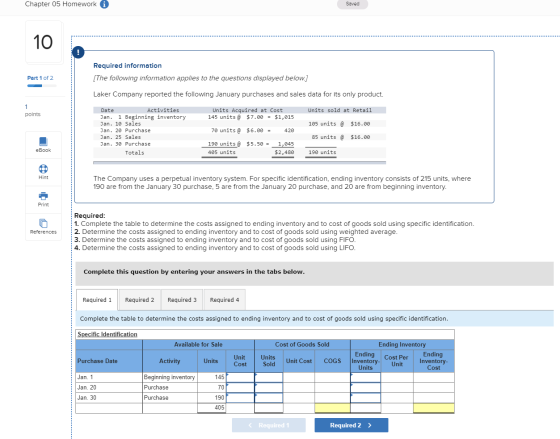This screenshot has height=439, width=560.
Task: Switch to the Required 2 tab
Action: point(140,300)
